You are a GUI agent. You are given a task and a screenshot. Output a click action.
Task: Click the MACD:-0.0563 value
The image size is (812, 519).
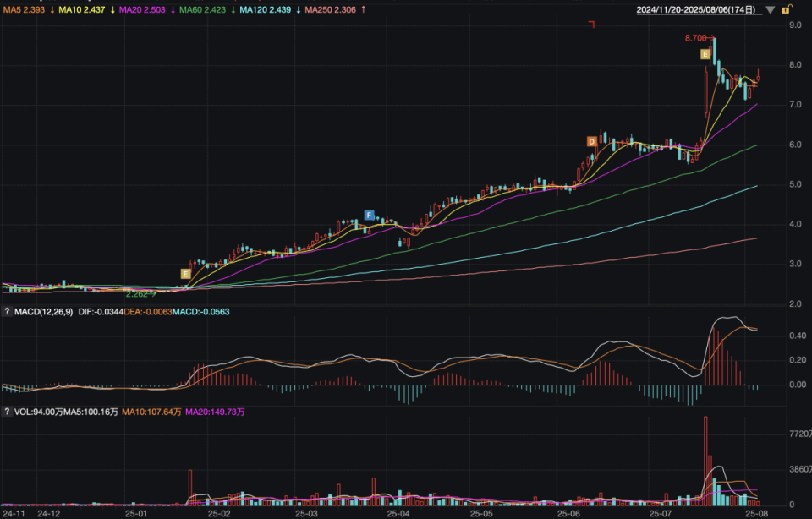click(x=201, y=312)
